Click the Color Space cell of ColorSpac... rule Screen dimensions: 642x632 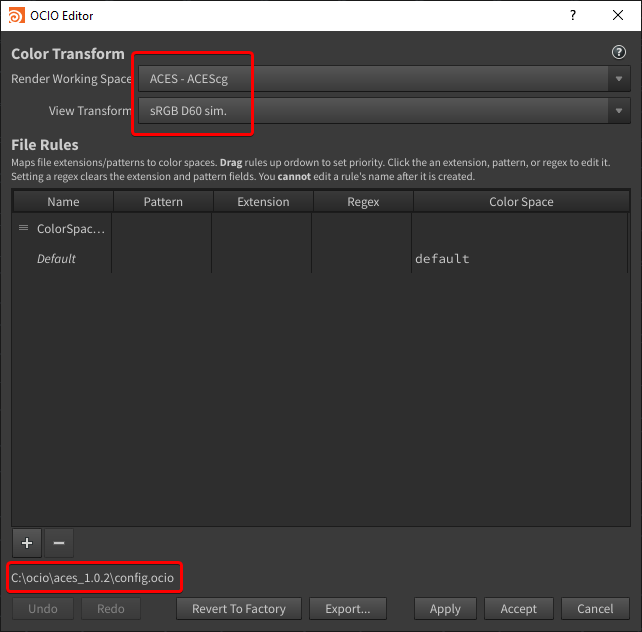click(520, 228)
